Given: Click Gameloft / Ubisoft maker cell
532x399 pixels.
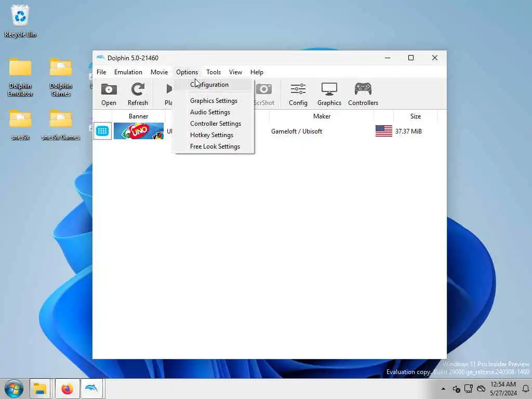Looking at the screenshot, I should 297,131.
